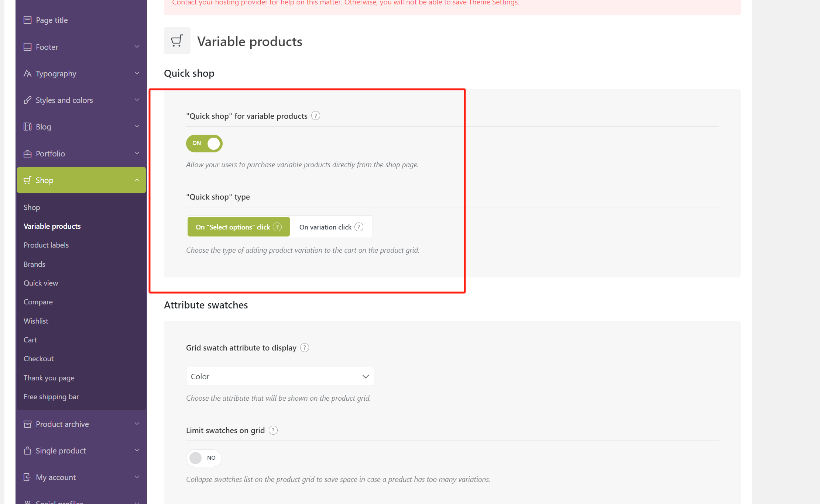The image size is (820, 504).
Task: Click help icon beside Quick shop for variable products
Action: point(315,116)
